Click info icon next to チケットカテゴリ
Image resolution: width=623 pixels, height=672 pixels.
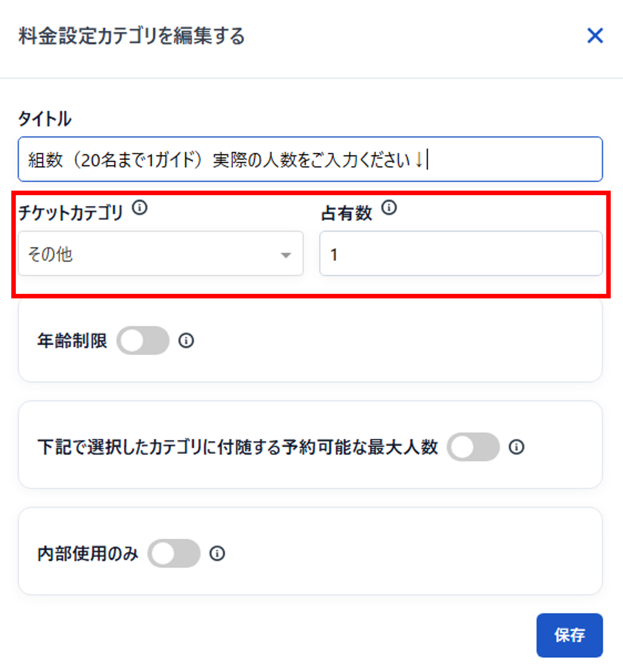(x=140, y=207)
